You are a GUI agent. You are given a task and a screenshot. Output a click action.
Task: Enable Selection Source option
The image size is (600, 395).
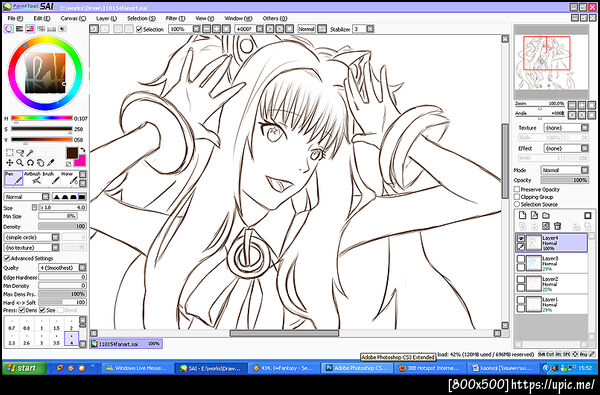(517, 204)
